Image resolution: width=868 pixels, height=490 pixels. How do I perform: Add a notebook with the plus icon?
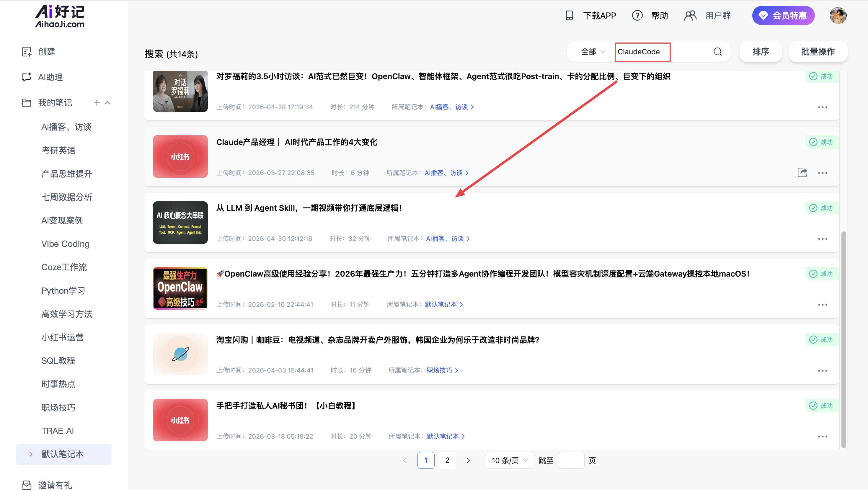tap(97, 103)
